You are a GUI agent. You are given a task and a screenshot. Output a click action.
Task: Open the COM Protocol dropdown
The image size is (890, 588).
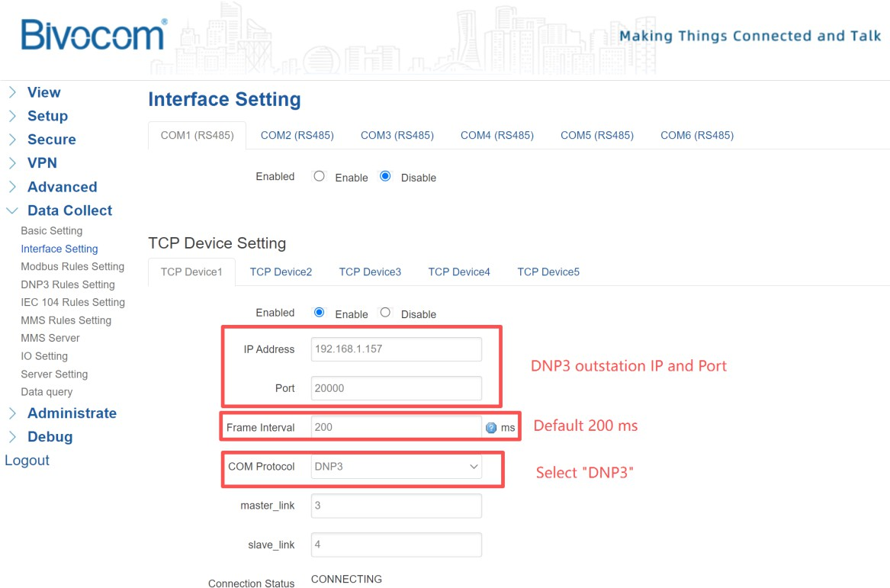(x=397, y=466)
